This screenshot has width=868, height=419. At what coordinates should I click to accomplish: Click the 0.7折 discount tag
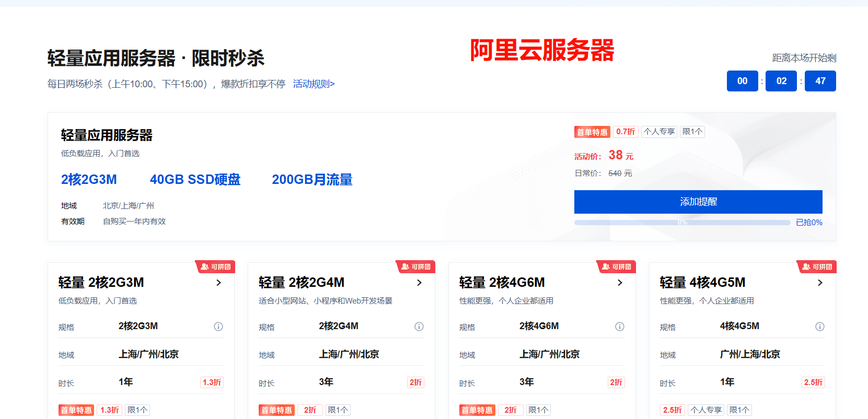coord(626,132)
